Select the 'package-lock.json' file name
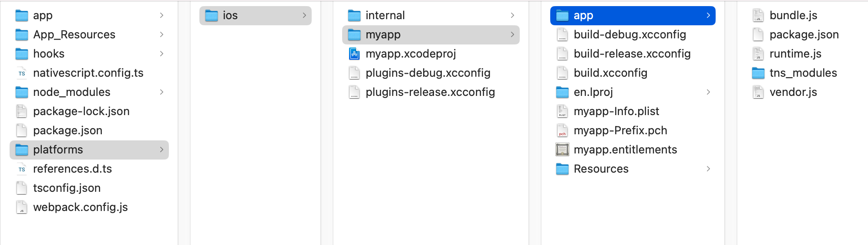The height and width of the screenshot is (245, 868). pyautogui.click(x=81, y=111)
